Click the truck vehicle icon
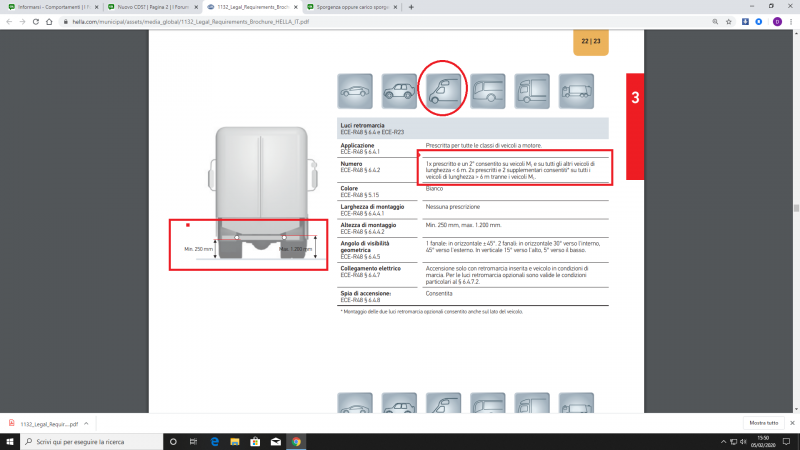 (x=532, y=91)
